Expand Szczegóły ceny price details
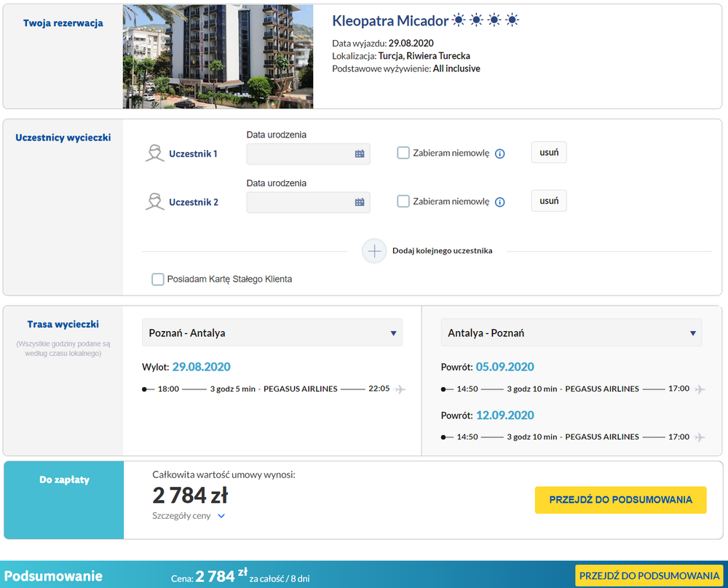Screen dimensions: 728x588 [x=189, y=516]
